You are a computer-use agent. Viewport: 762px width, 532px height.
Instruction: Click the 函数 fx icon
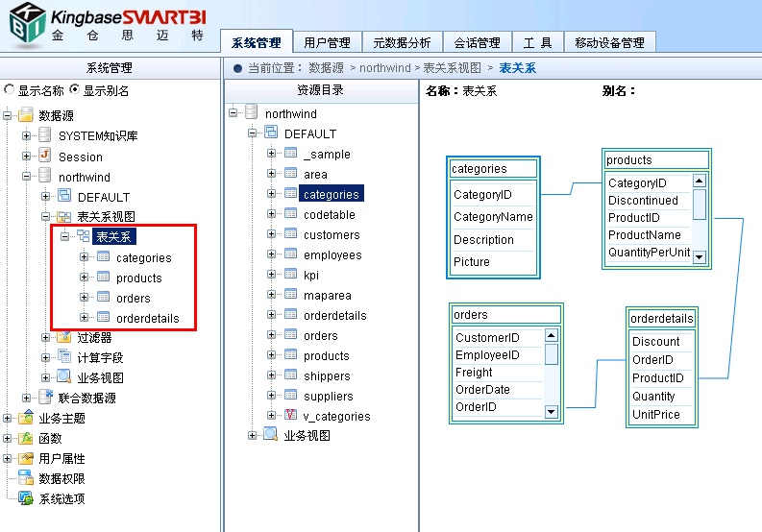[x=26, y=438]
